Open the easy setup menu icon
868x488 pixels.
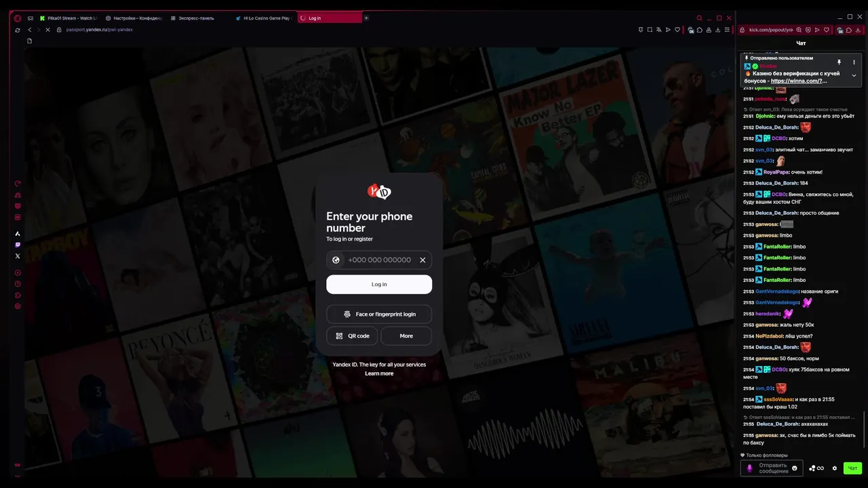(x=728, y=30)
